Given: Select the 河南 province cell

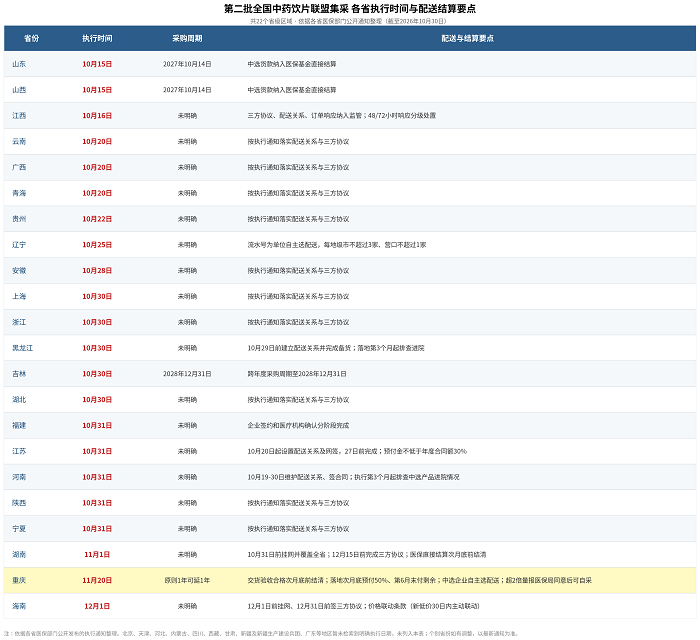Looking at the screenshot, I should pyautogui.click(x=19, y=477).
